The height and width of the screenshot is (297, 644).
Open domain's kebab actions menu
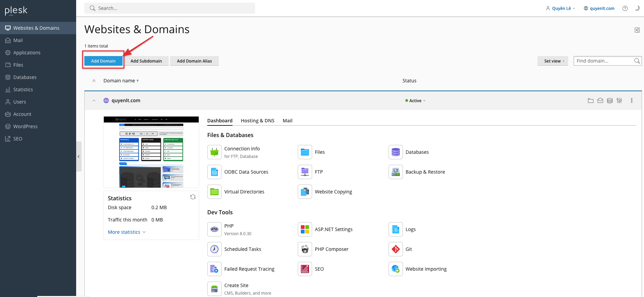click(631, 100)
